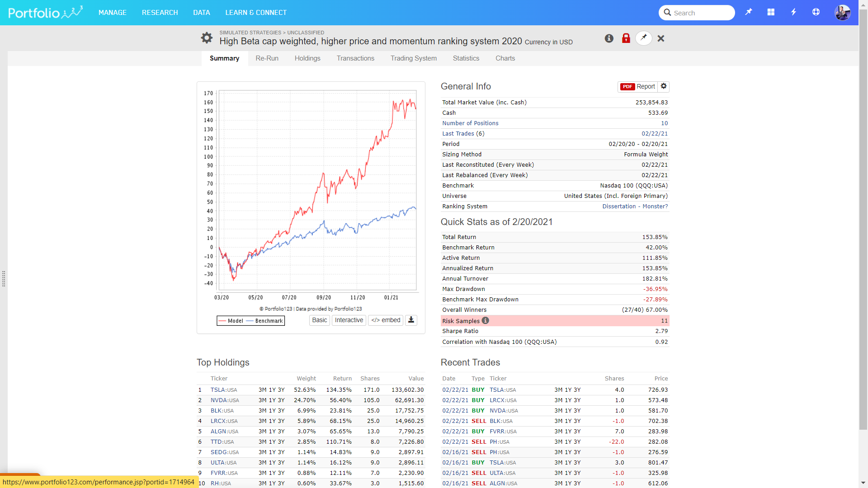Open report settings gear next to PDF Report

pos(664,86)
